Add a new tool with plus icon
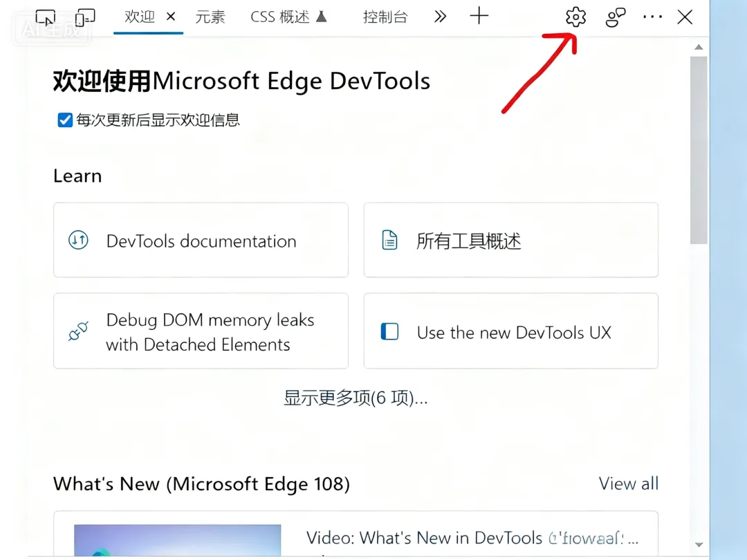The height and width of the screenshot is (560, 747). [x=479, y=16]
